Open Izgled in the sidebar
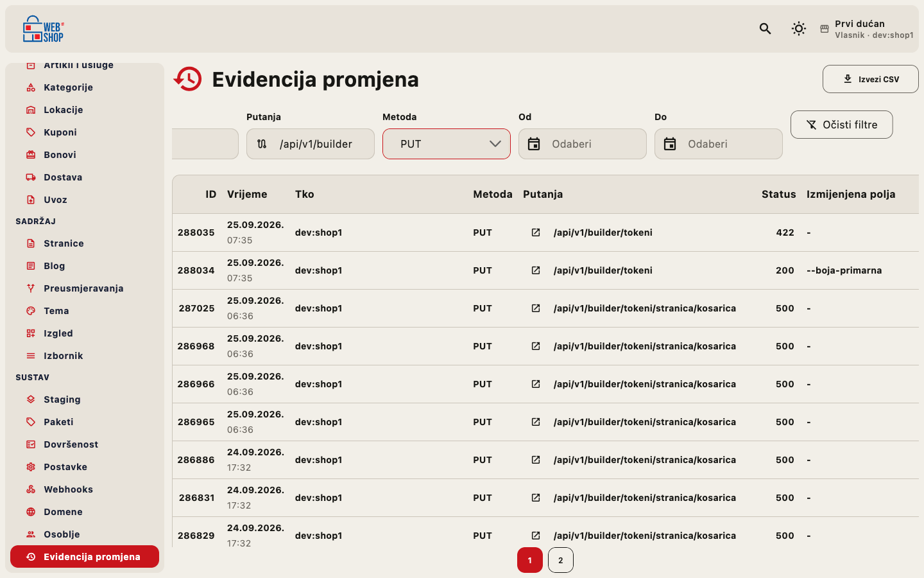The image size is (924, 578). click(x=85, y=333)
